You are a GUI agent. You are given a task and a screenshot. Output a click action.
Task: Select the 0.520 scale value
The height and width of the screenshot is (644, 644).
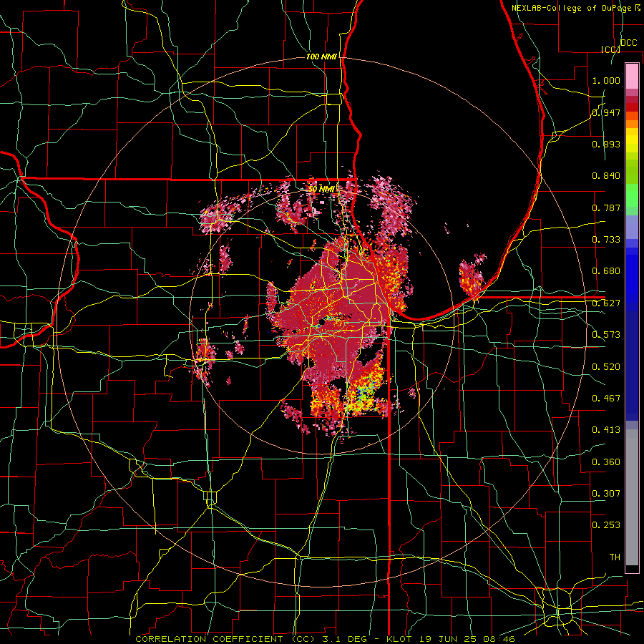pos(606,367)
